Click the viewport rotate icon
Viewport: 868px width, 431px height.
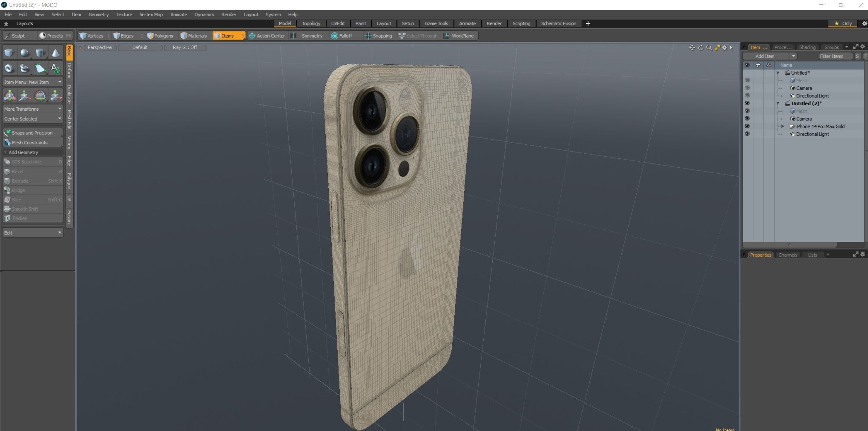700,48
